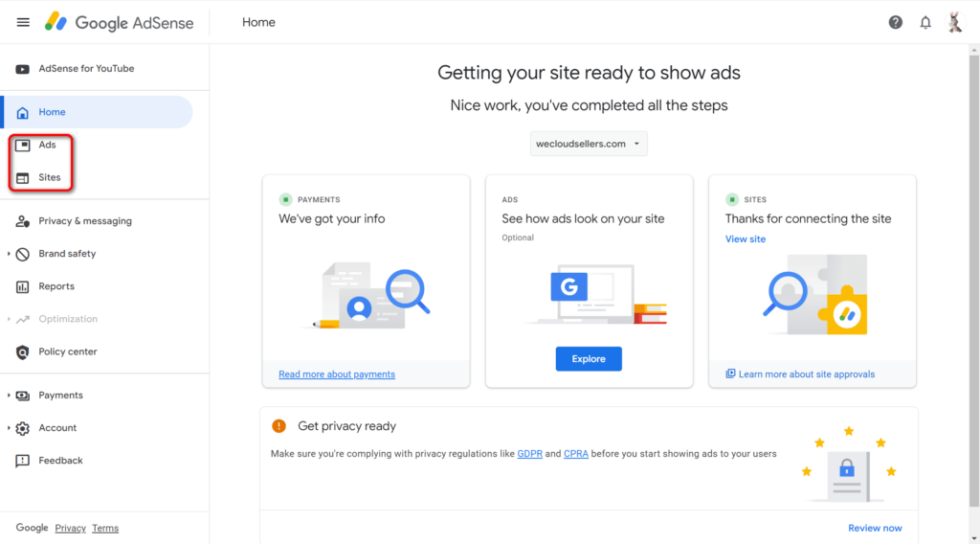Click the green status dot beside PAYMENTS
This screenshot has height=544, width=980.
285,199
